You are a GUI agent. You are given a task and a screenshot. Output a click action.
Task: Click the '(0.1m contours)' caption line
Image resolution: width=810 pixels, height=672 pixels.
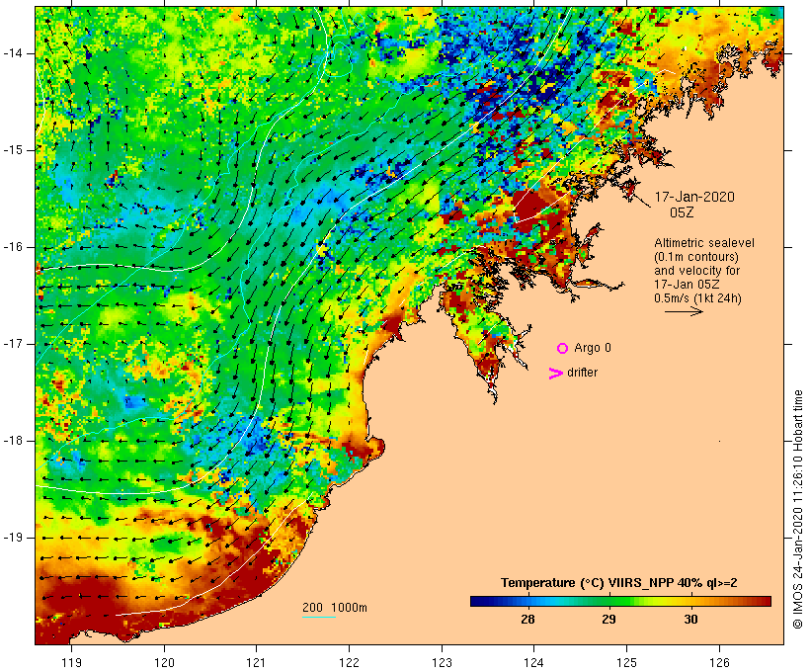[x=696, y=257]
